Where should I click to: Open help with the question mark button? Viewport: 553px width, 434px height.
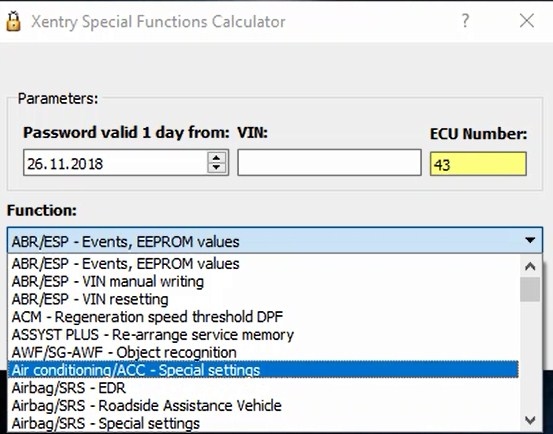pyautogui.click(x=465, y=21)
